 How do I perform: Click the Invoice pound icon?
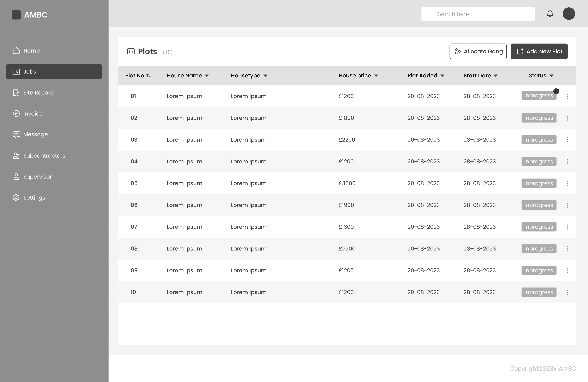(x=16, y=114)
